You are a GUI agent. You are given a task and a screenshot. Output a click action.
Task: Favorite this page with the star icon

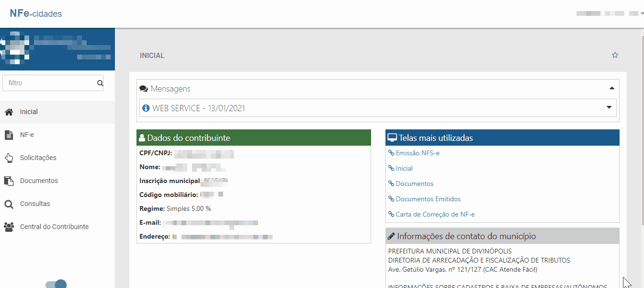[x=615, y=55]
